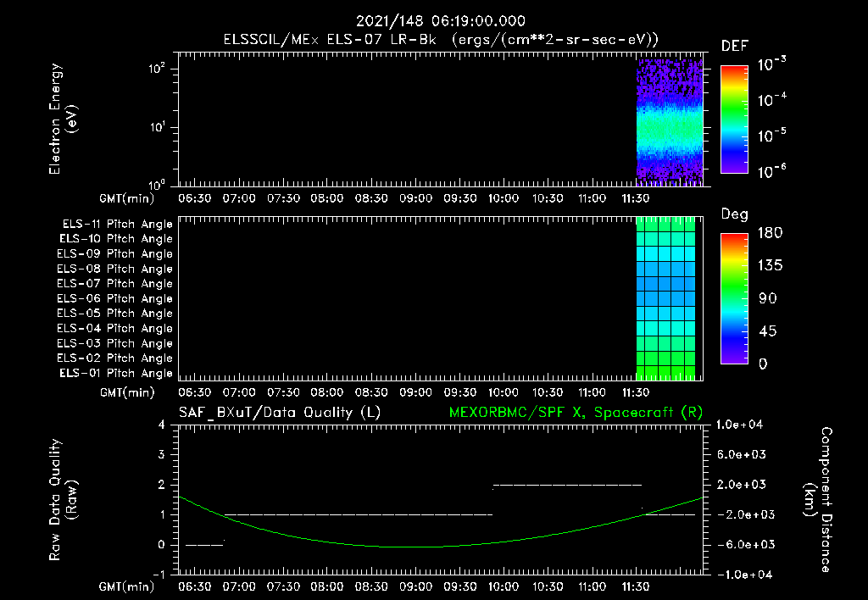Select the ELS-04 Pitch Angle row label

click(114, 328)
